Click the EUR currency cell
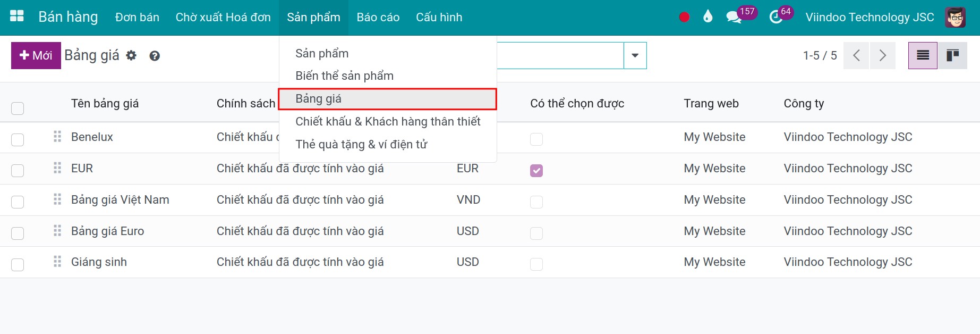Image resolution: width=980 pixels, height=334 pixels. tap(467, 168)
